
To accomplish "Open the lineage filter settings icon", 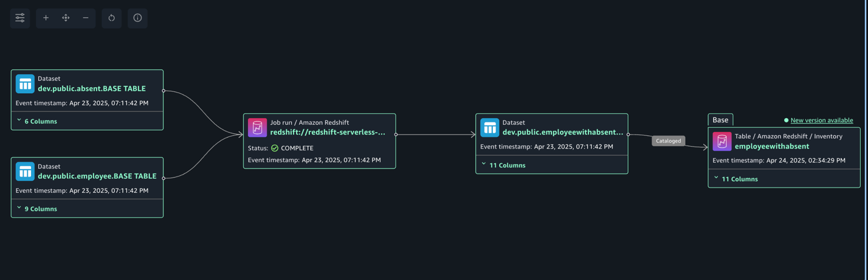I will [x=20, y=18].
